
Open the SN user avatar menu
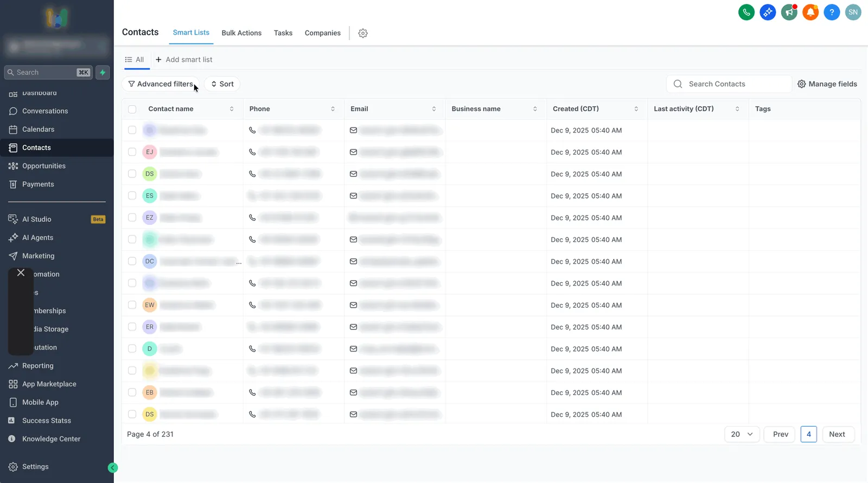click(853, 12)
